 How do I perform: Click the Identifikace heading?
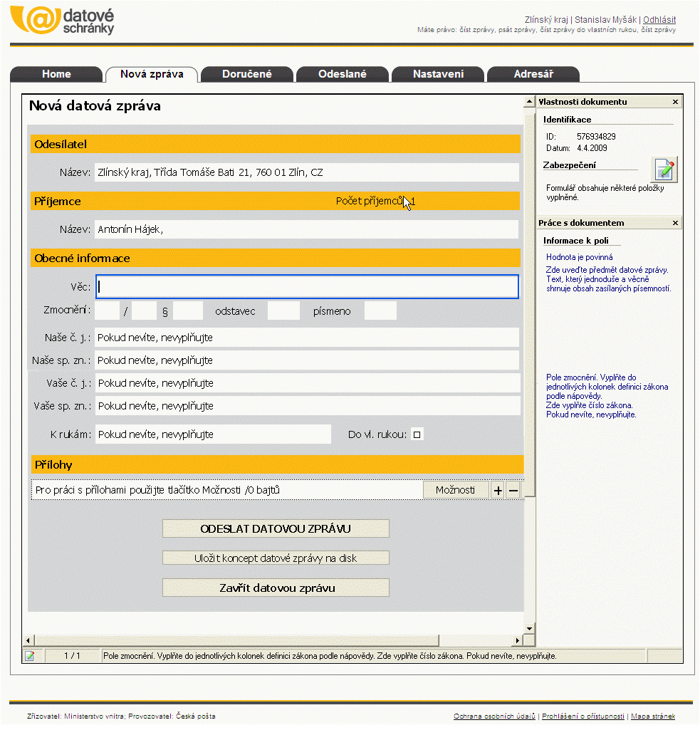pos(568,120)
